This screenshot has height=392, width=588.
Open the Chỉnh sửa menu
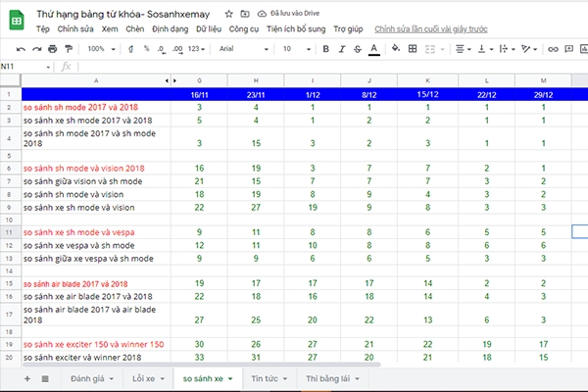(75, 29)
